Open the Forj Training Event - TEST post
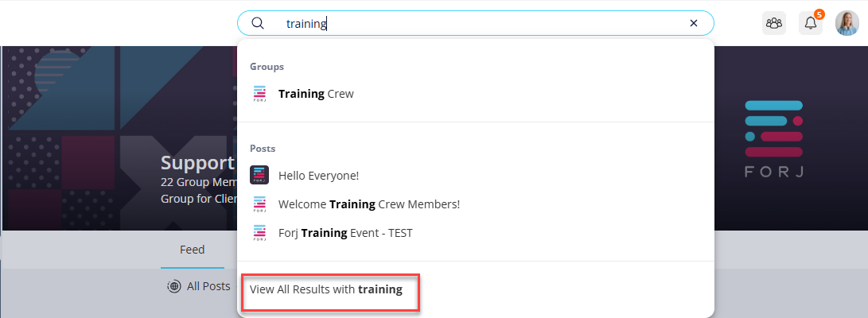 point(476,233)
